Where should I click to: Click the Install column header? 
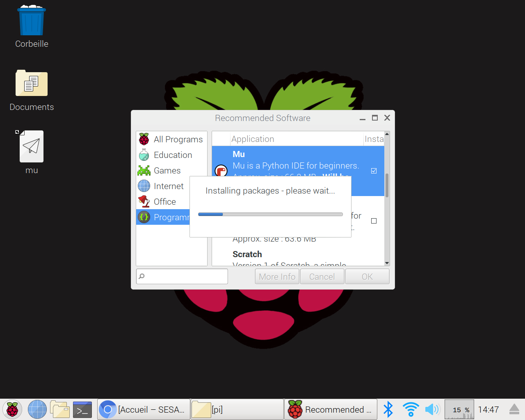click(374, 139)
